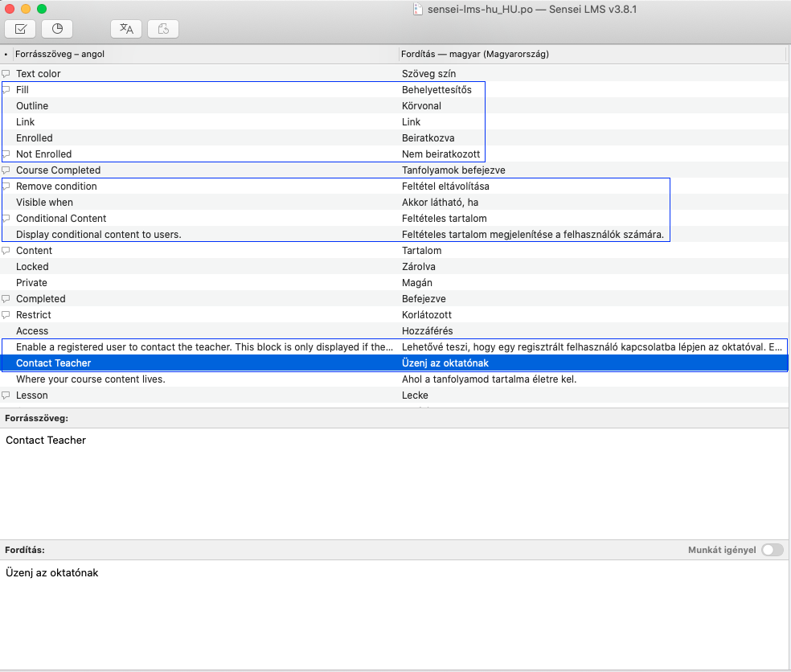Click inside the Fordítás translation text field
This screenshot has width=791, height=672.
pyautogui.click(x=322, y=572)
